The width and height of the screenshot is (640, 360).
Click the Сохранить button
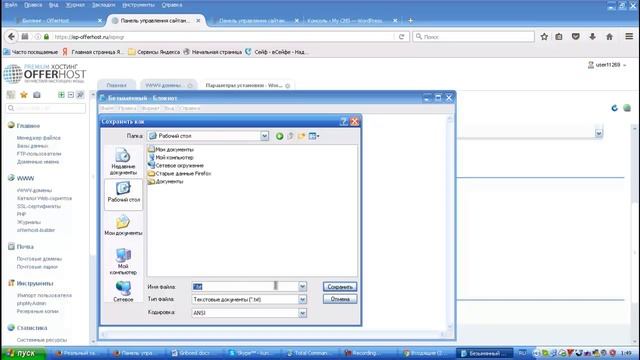340,287
